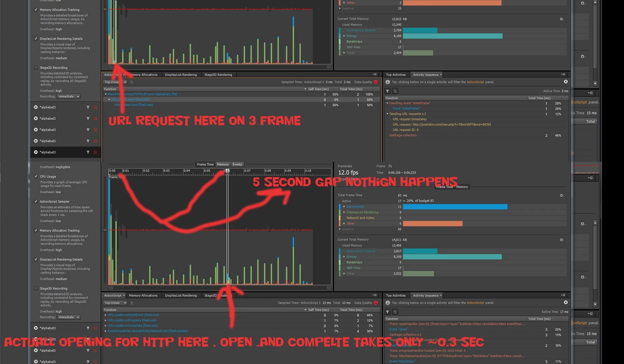Select the Frame Time tab left of Events

click(x=205, y=164)
